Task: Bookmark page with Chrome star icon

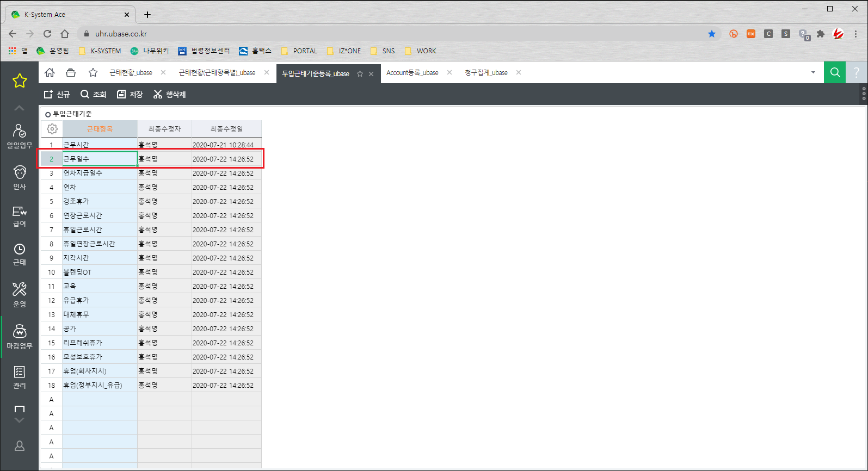Action: tap(712, 34)
